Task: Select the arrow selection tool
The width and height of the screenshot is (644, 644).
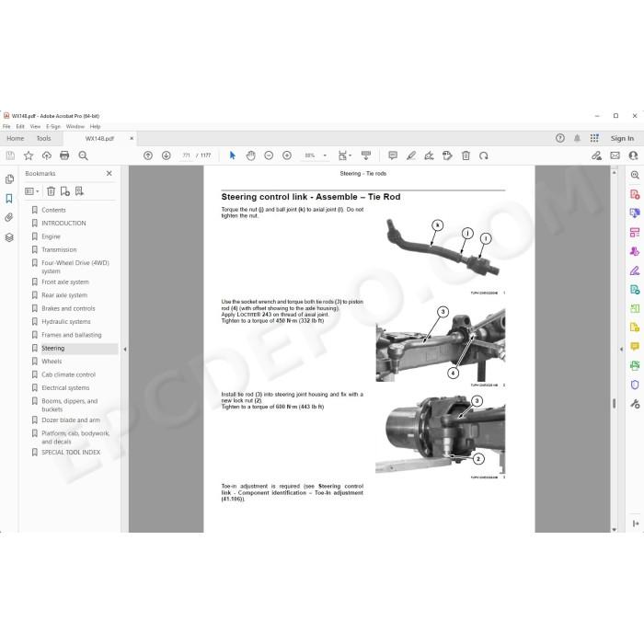Action: (x=233, y=155)
